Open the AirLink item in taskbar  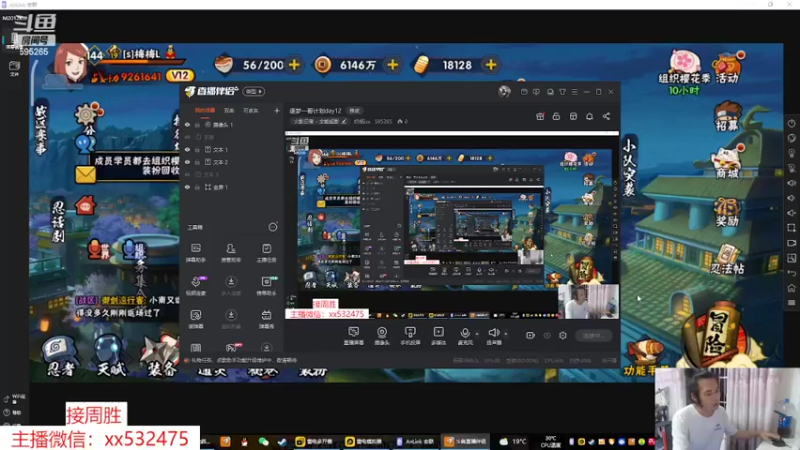416,441
